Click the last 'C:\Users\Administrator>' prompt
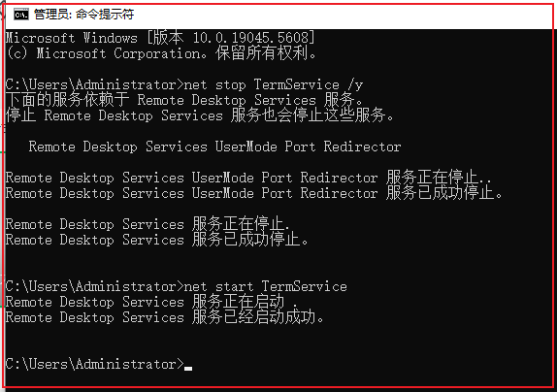The image size is (557, 392). [95, 364]
